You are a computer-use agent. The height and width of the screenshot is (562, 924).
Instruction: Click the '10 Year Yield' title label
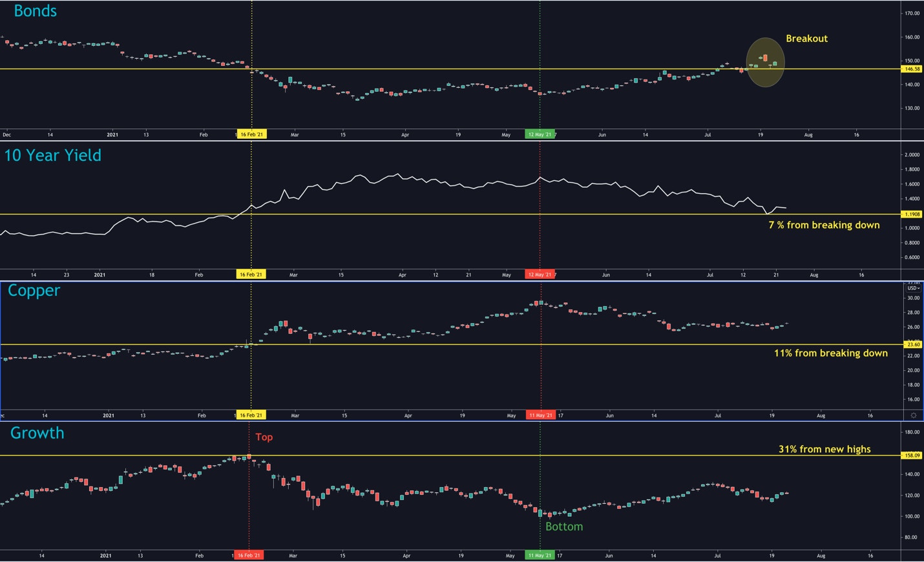53,155
